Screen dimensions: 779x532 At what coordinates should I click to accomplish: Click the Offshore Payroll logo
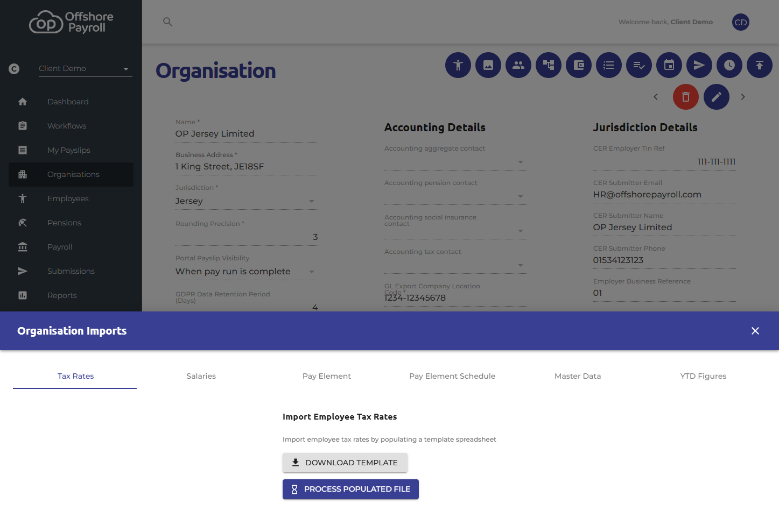click(71, 22)
